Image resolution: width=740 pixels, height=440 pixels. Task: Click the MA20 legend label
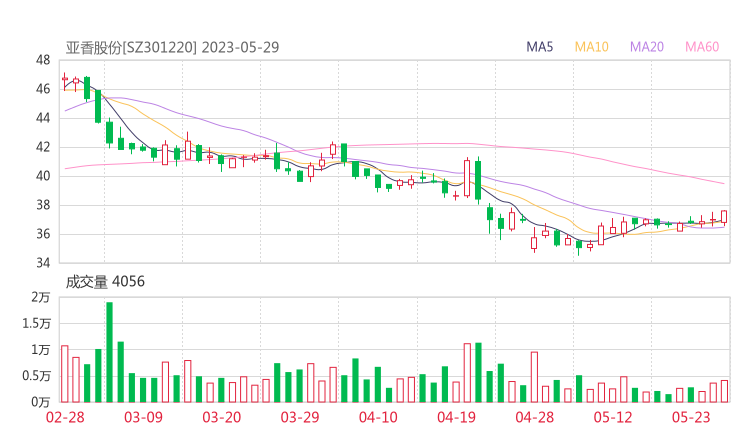(x=647, y=47)
